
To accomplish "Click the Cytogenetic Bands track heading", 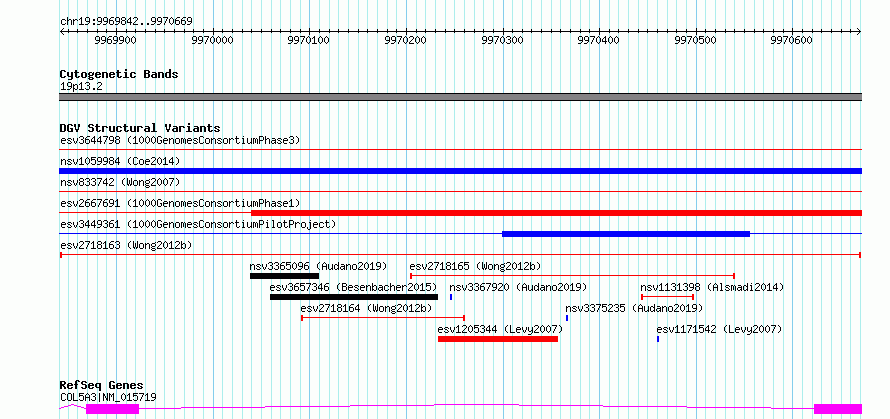I will [x=119, y=74].
